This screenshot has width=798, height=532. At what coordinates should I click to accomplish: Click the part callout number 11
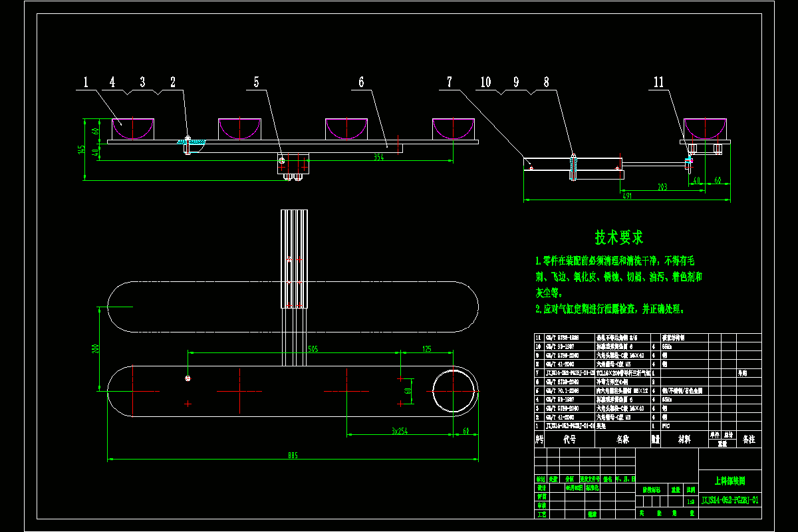pos(658,82)
